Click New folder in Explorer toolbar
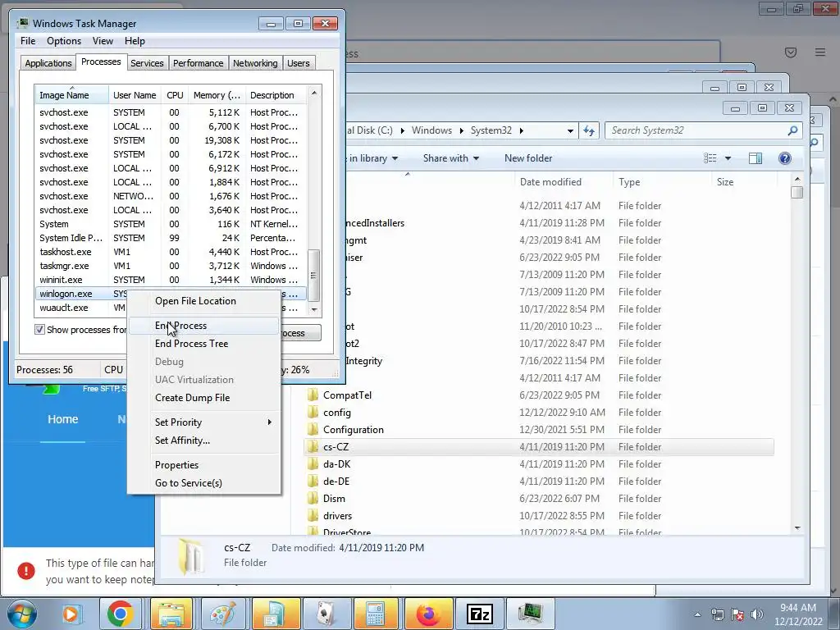 click(x=528, y=158)
